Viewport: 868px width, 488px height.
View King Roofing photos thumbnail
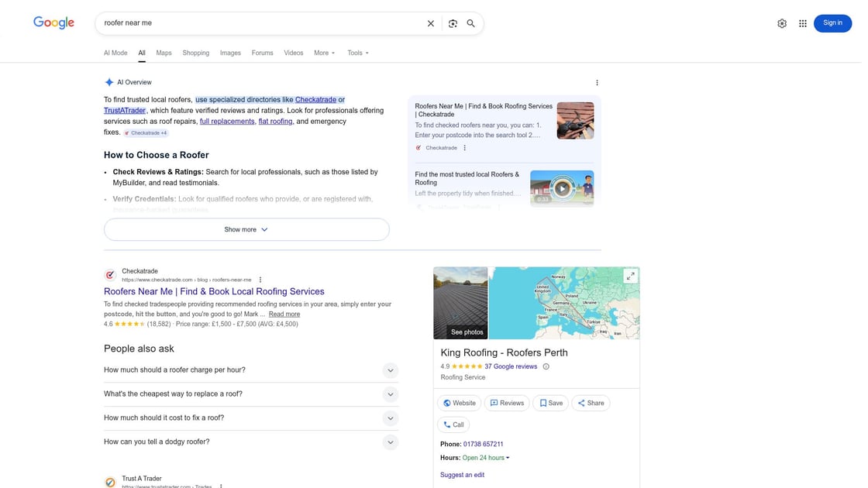(460, 303)
